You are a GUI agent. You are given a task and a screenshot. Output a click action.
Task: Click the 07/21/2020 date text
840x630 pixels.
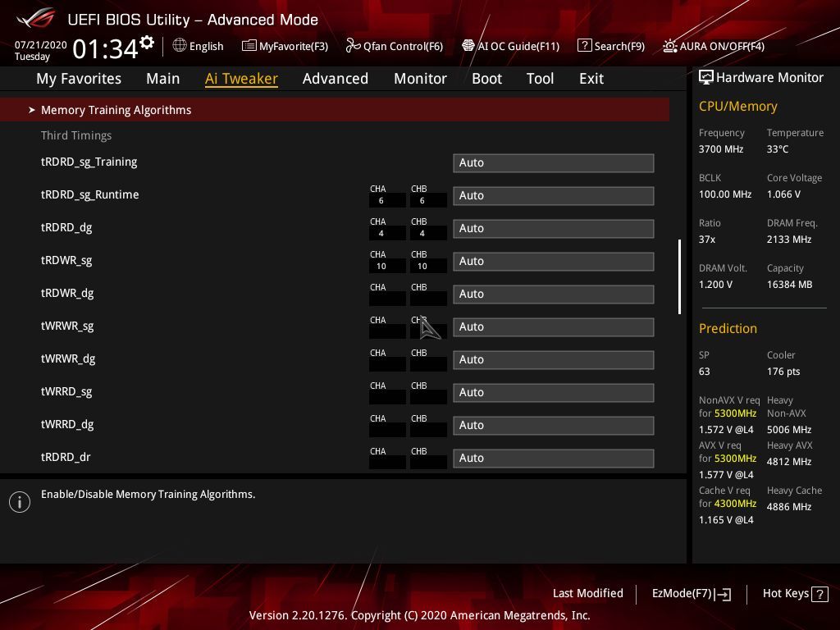pos(41,45)
